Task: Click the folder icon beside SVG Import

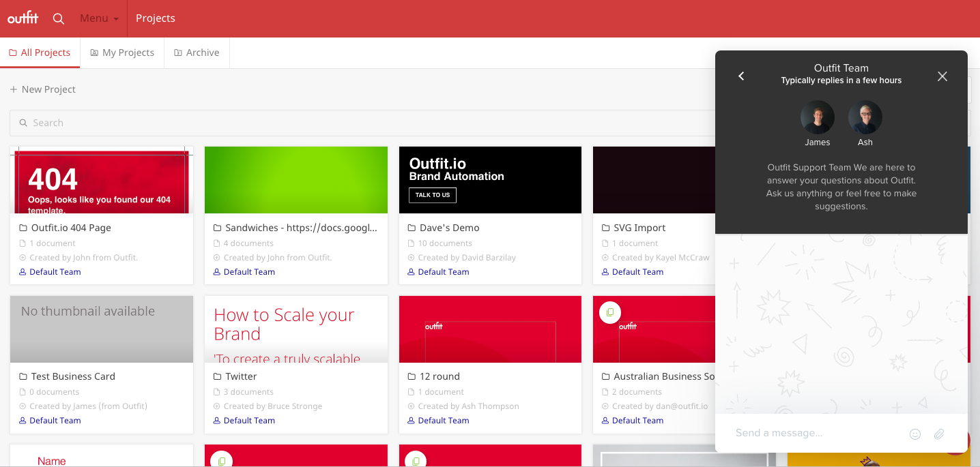Action: coord(606,228)
